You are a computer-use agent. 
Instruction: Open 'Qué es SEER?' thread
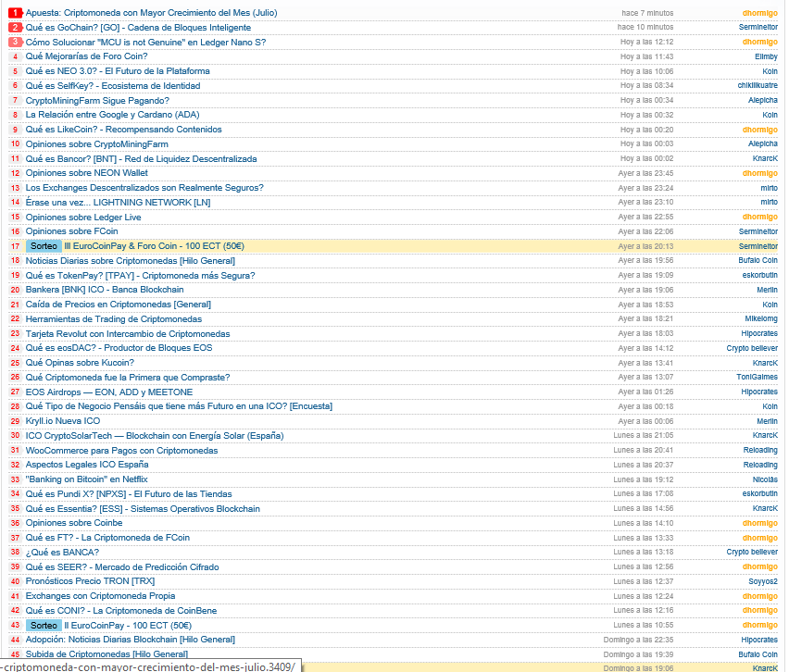pos(122,566)
